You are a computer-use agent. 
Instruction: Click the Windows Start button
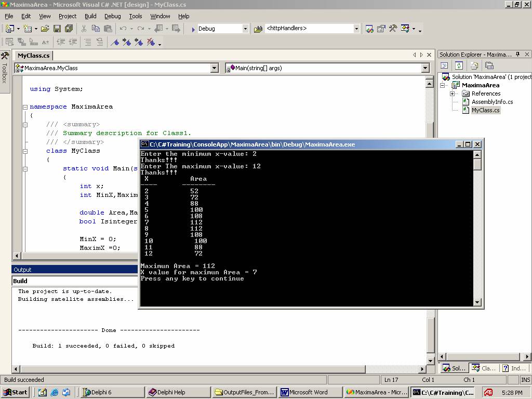pyautogui.click(x=15, y=392)
